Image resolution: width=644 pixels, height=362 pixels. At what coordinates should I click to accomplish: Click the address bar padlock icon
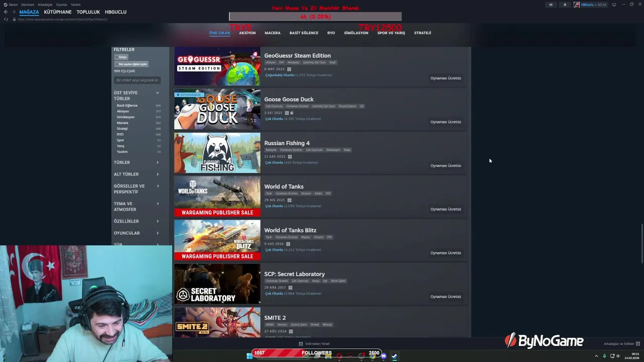pos(14,19)
